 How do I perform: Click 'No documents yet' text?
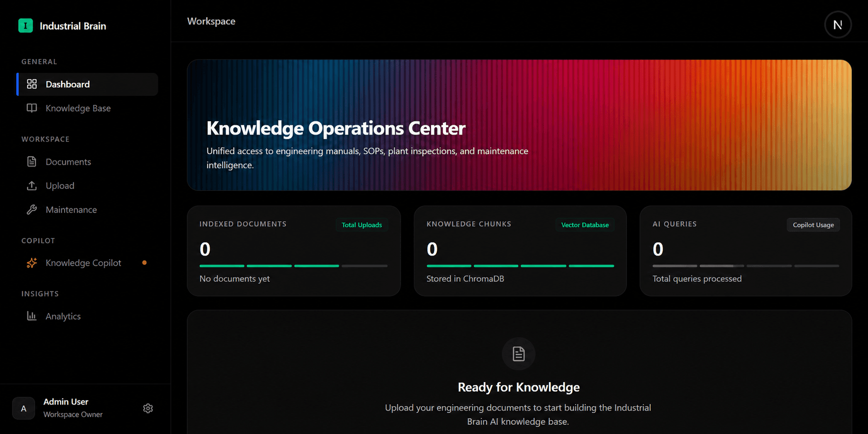click(234, 278)
